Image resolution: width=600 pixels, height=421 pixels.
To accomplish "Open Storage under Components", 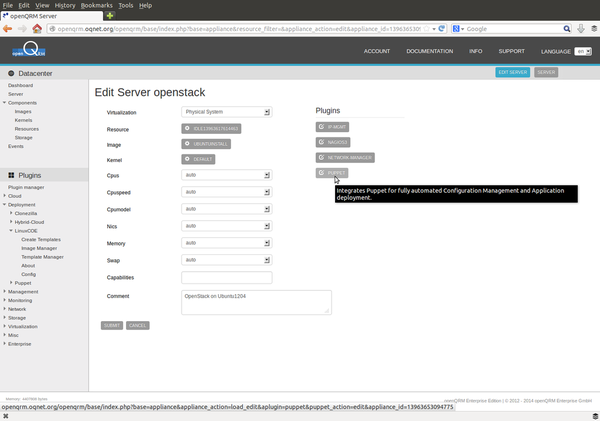I will pyautogui.click(x=23, y=137).
